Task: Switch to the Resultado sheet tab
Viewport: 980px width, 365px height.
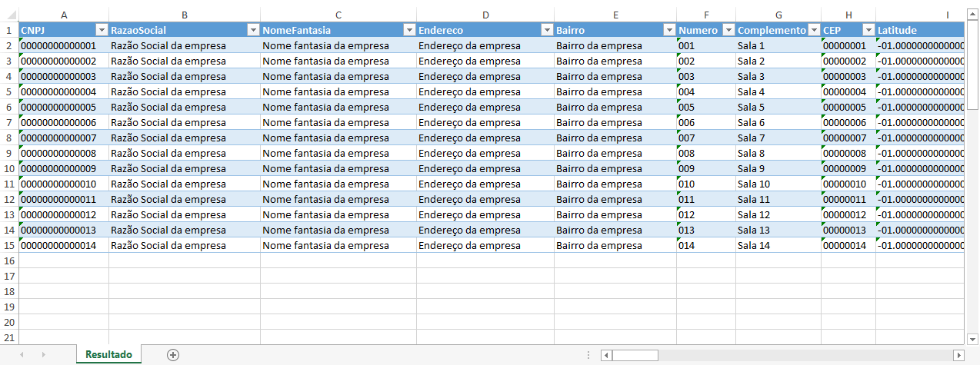Action: point(108,354)
